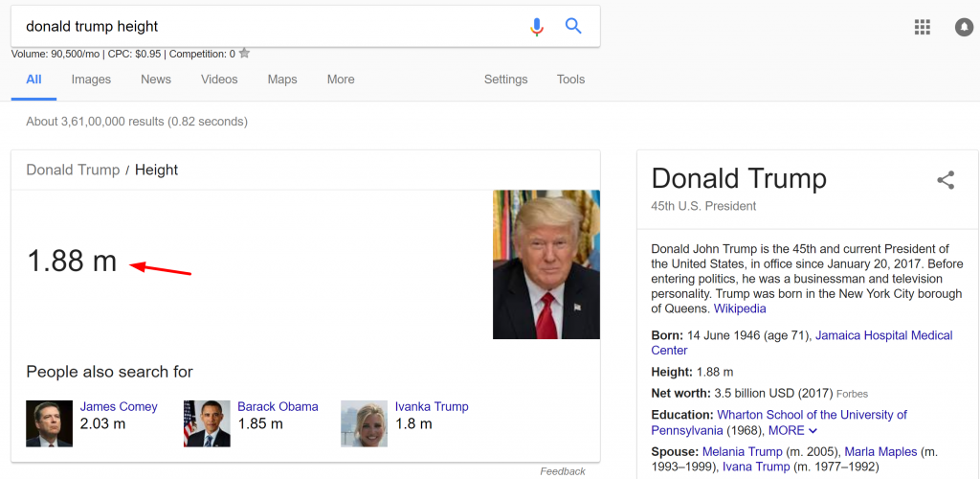The image size is (980, 479).
Task: Open the Ivana Trump spouse link
Action: [757, 468]
